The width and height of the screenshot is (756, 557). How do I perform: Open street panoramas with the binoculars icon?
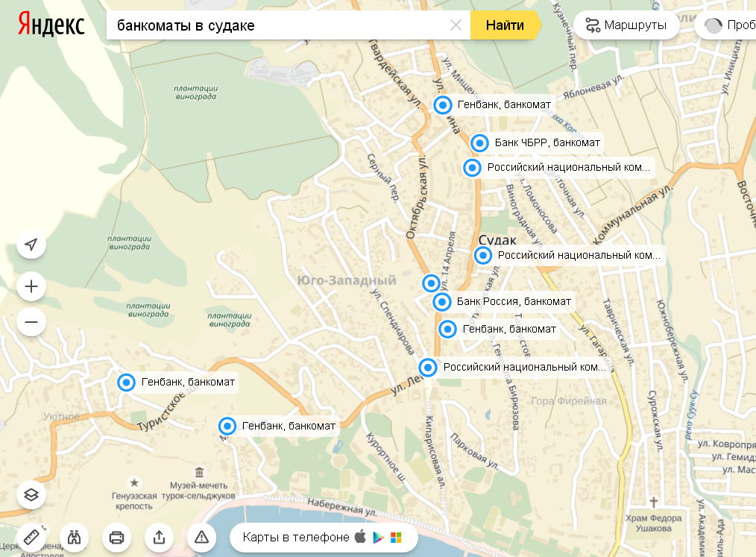pos(75,537)
